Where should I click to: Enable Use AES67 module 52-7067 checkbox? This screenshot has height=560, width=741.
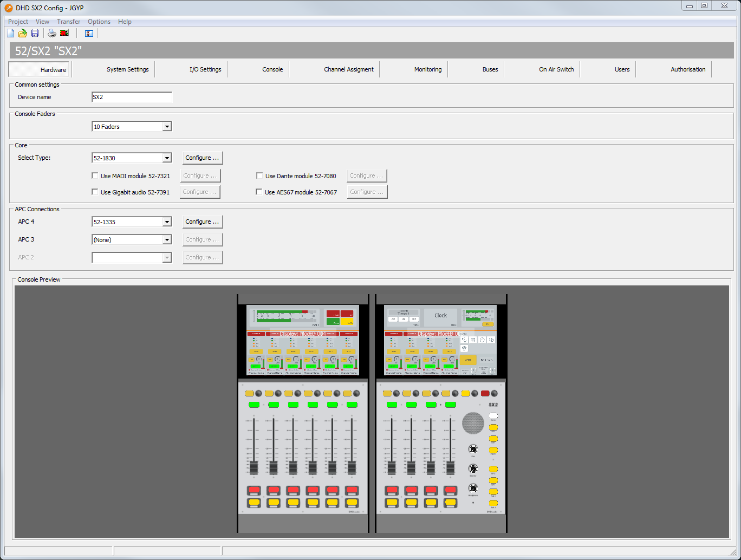coord(259,192)
